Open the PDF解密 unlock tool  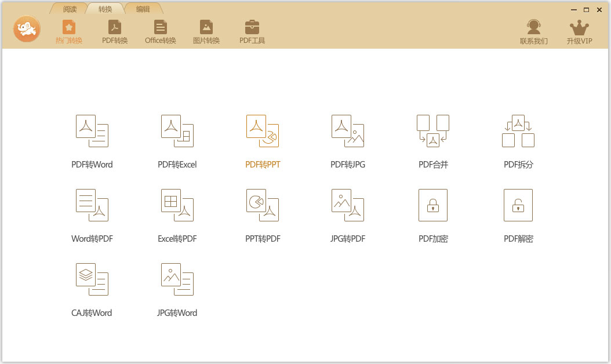click(518, 205)
